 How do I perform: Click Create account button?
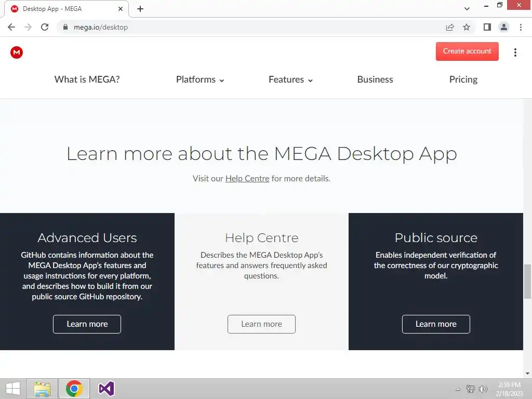[x=467, y=51]
